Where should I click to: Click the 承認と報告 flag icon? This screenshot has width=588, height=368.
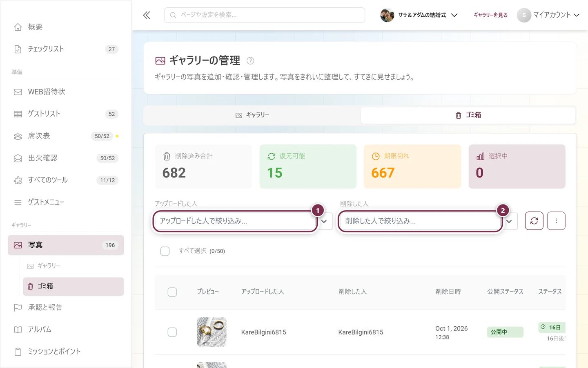(x=18, y=307)
